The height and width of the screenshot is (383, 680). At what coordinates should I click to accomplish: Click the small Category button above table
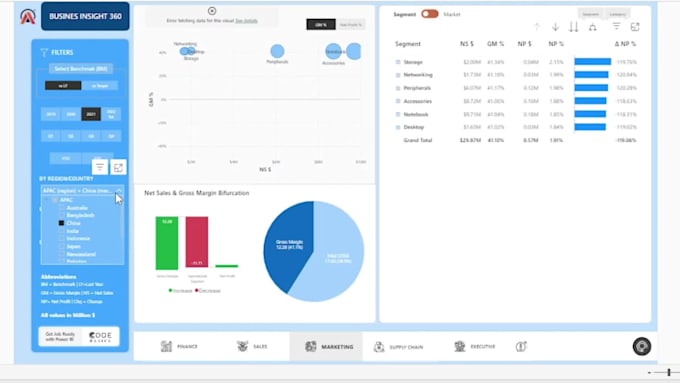click(617, 14)
